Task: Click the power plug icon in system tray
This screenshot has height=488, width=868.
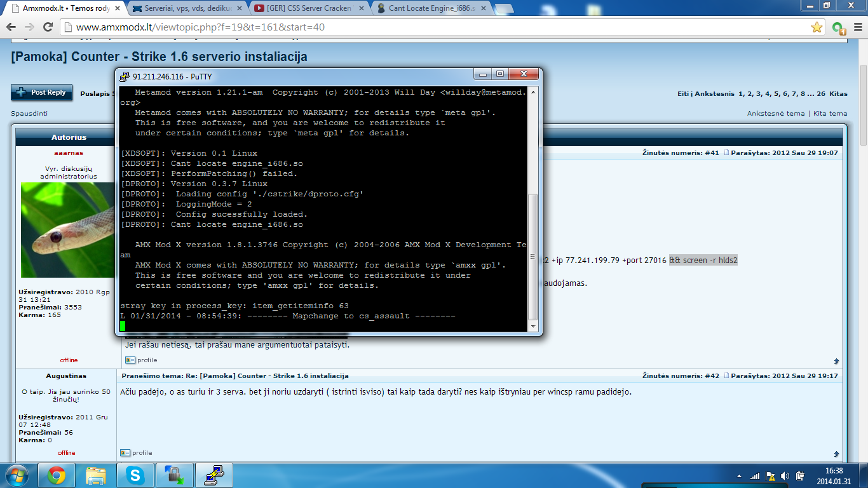Action: [801, 476]
